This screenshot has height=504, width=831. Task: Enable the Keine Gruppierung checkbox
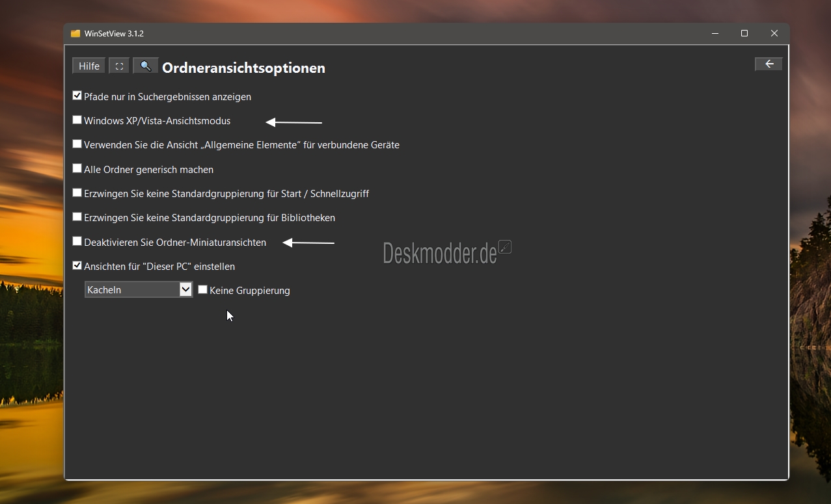[x=203, y=289]
